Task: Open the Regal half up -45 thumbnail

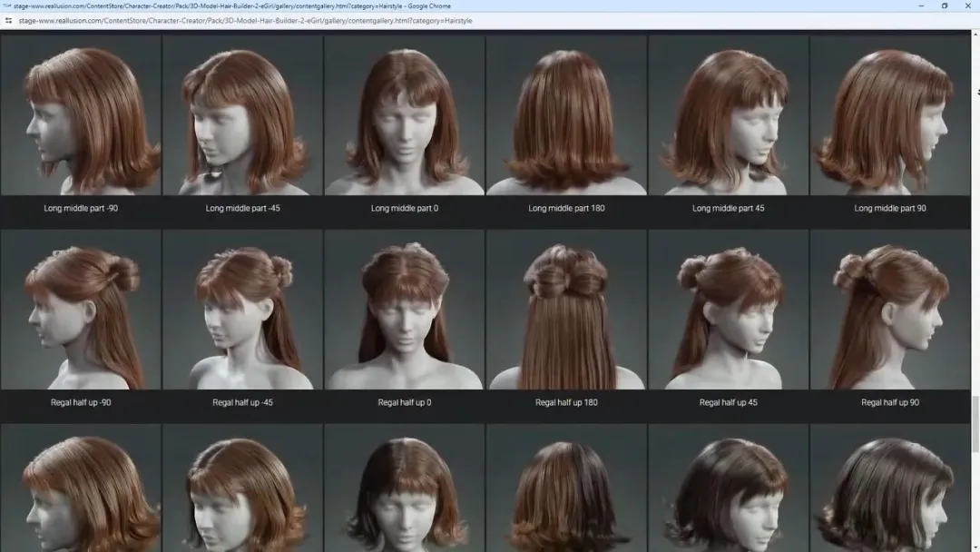Action: [x=242, y=310]
